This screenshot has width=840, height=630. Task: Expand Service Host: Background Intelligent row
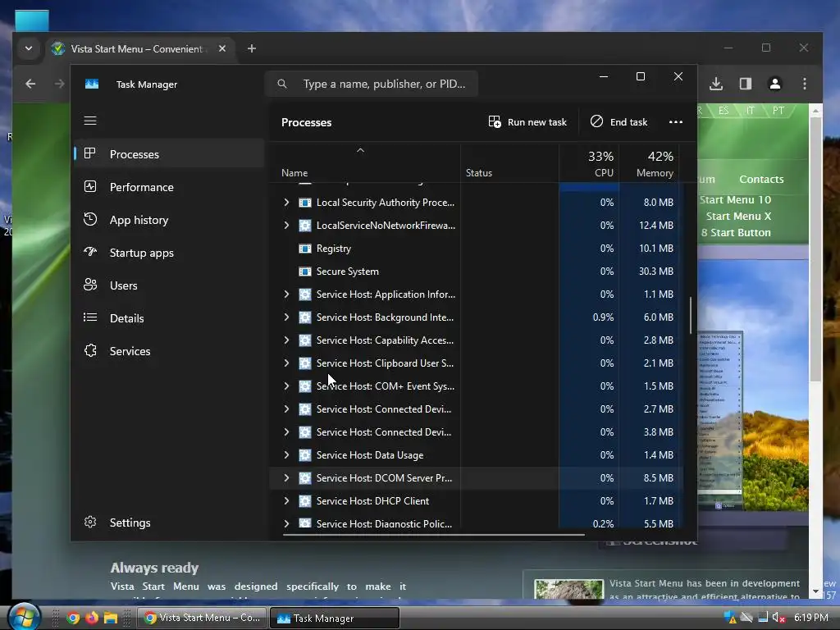pos(286,317)
